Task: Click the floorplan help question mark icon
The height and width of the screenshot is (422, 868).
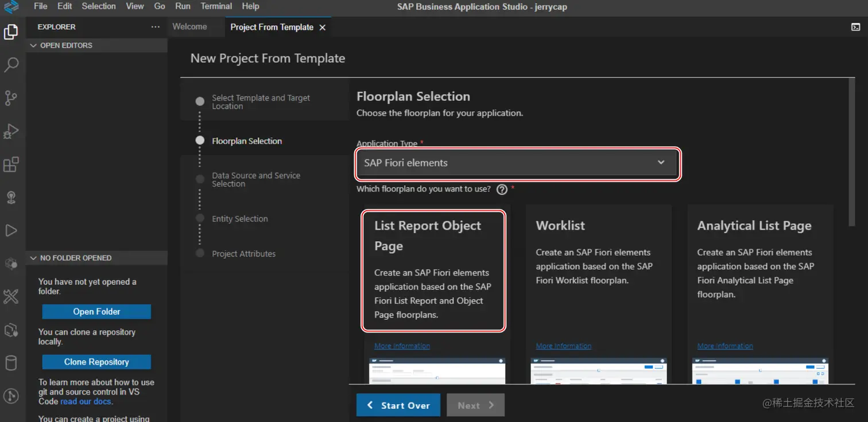Action: point(502,189)
